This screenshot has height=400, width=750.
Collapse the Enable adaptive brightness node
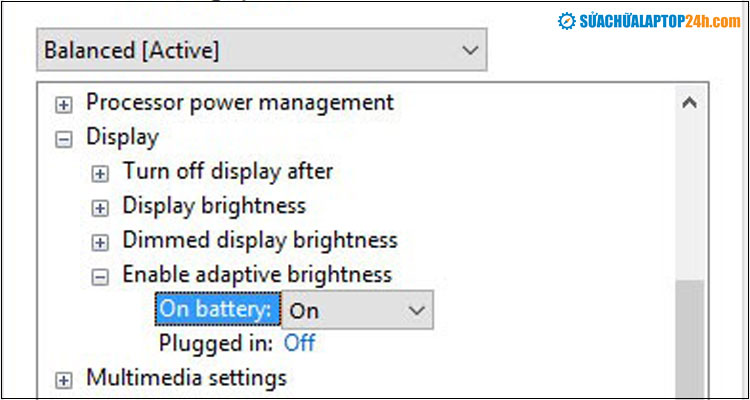100,277
